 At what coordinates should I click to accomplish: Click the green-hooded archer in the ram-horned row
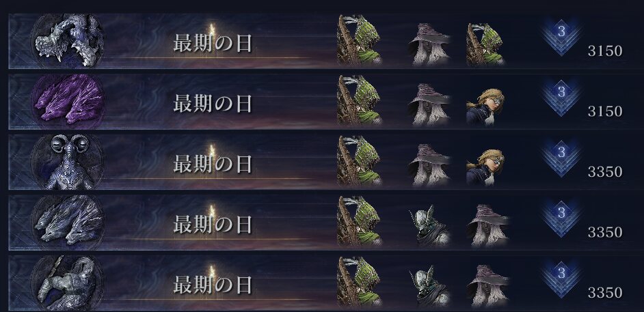coord(360,160)
